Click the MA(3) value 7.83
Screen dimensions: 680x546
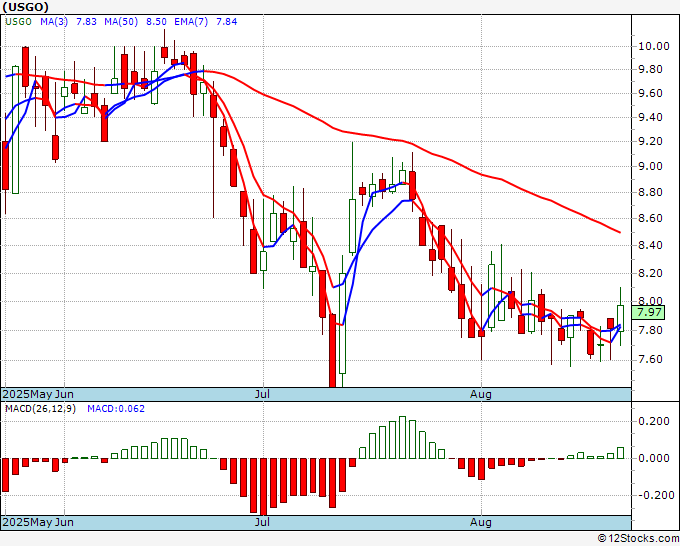coord(86,22)
